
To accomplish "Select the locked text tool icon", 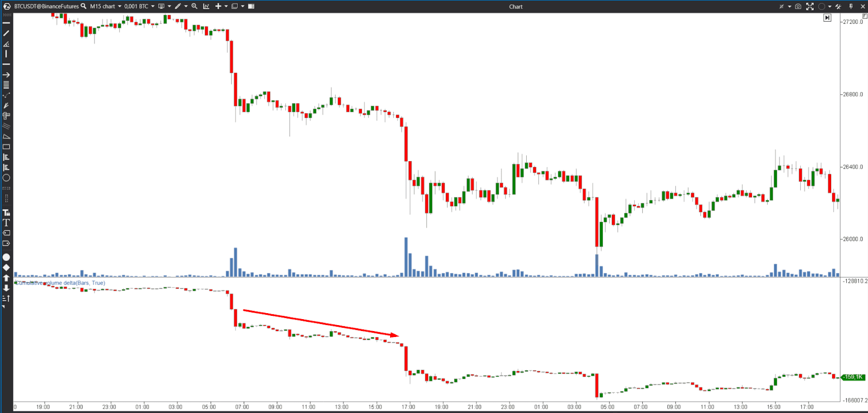I will (7, 212).
